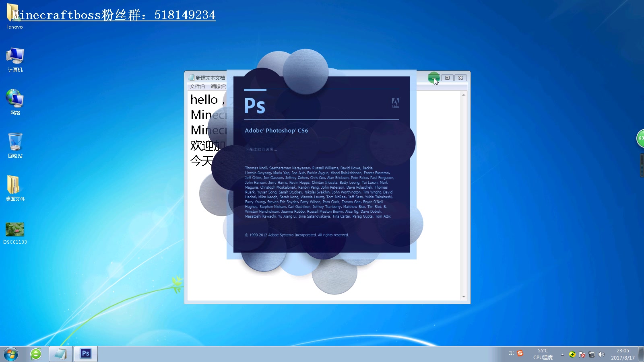Screen dimensions: 644x362
Task: Open the 编辑(E) menu in Notepad
Action: click(218, 86)
